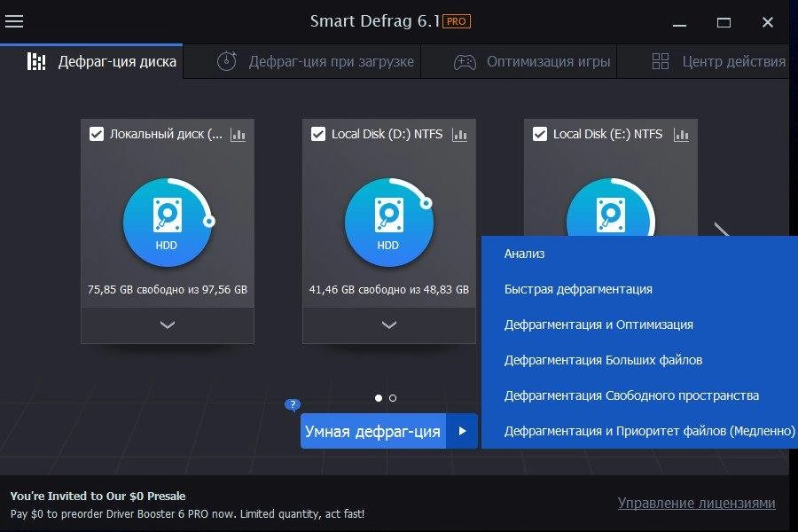Go to next disks page arrow

click(721, 231)
